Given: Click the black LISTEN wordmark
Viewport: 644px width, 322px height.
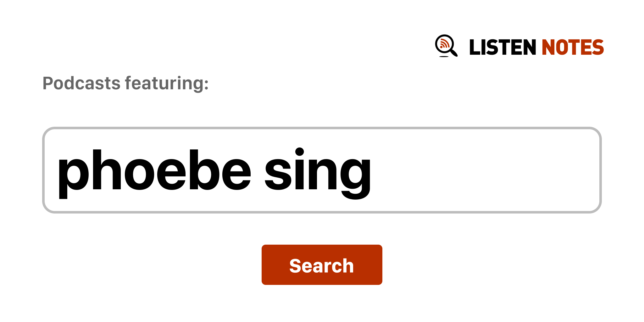Looking at the screenshot, I should coord(502,47).
